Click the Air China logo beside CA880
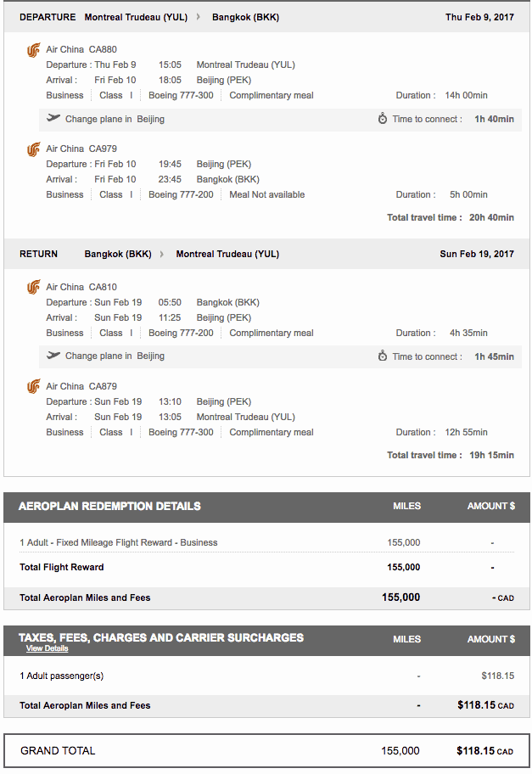 pos(33,50)
